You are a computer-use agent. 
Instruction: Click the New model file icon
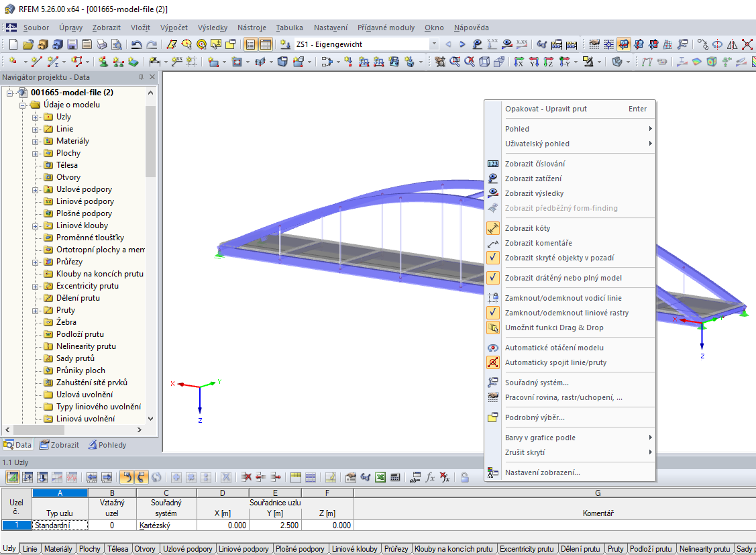click(13, 44)
